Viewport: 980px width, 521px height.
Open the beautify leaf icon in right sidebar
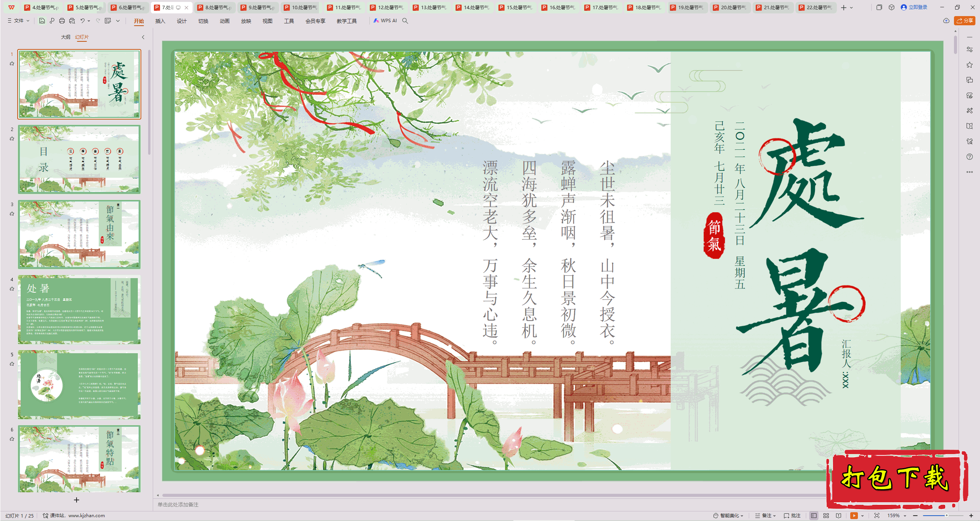(x=970, y=95)
